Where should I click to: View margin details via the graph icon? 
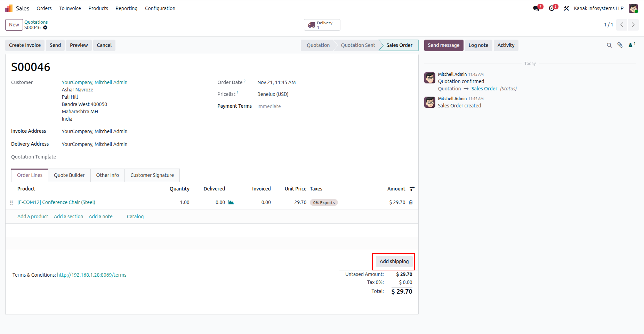click(x=231, y=202)
